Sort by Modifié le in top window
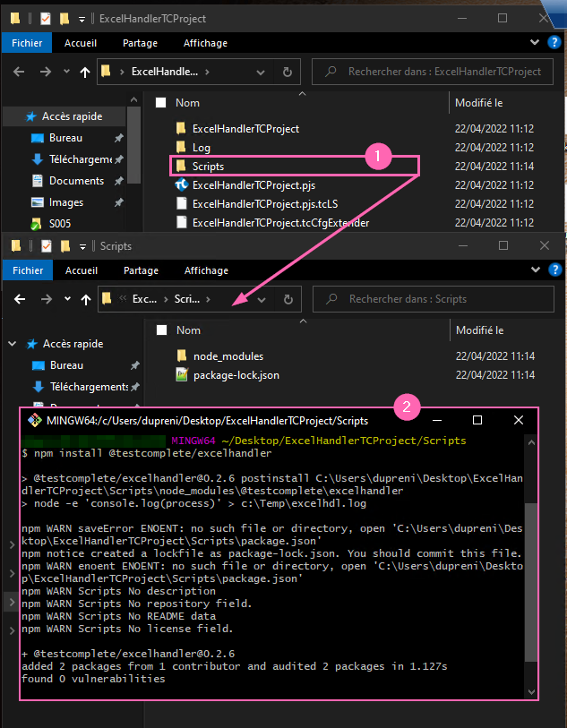Viewport: 567px width, 728px height. click(478, 103)
